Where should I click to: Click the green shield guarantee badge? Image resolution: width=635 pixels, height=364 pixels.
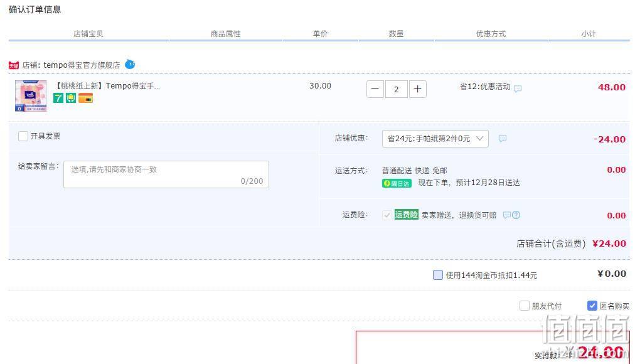71,98
